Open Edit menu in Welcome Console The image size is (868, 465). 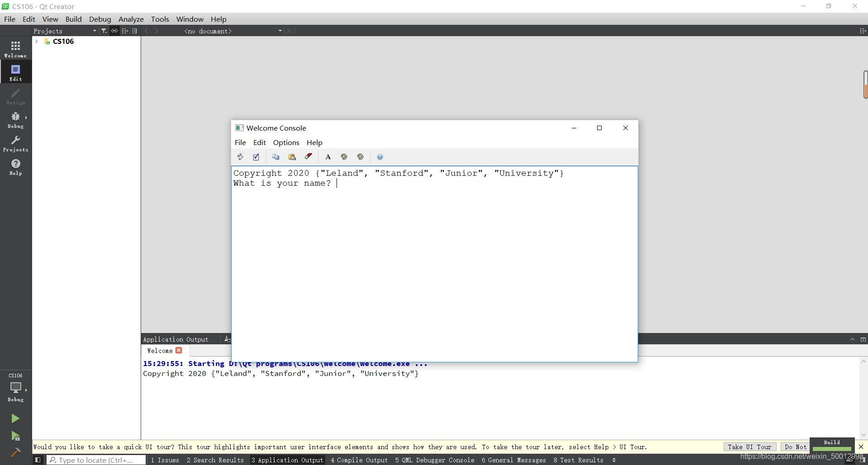[259, 142]
